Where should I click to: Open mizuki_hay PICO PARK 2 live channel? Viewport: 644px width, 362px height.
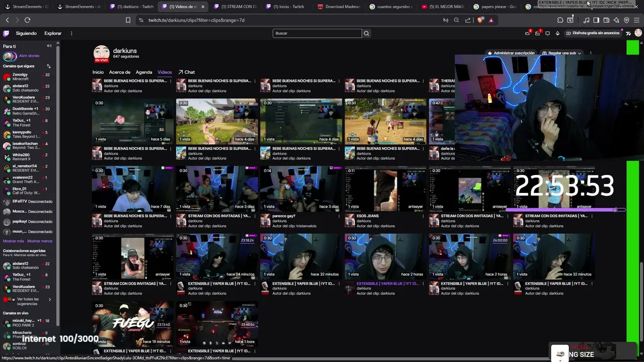click(x=27, y=322)
